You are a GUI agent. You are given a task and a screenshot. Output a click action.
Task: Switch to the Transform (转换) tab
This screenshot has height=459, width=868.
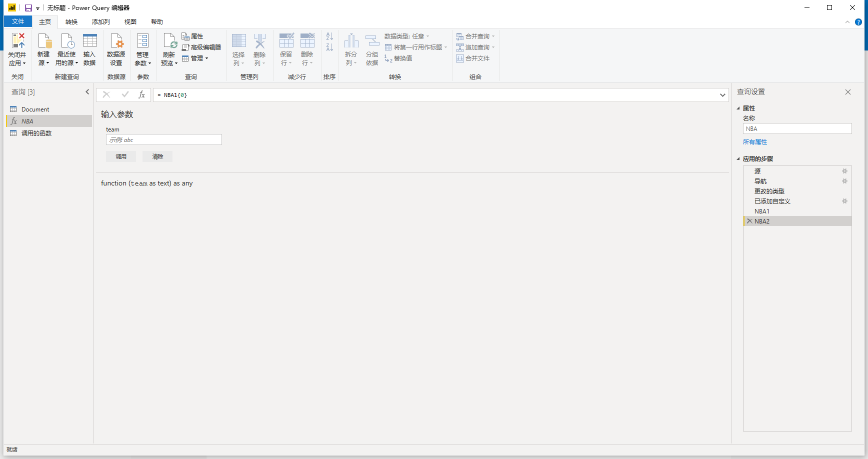71,22
